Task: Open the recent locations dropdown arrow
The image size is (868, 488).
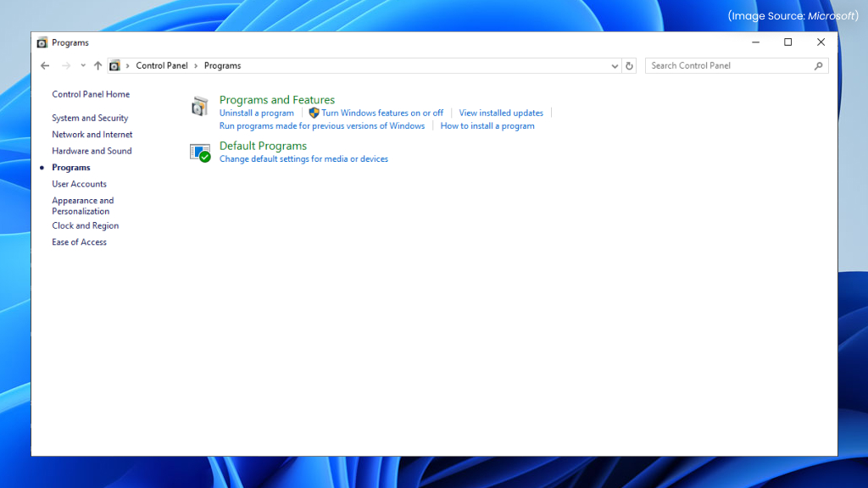Action: (83, 65)
